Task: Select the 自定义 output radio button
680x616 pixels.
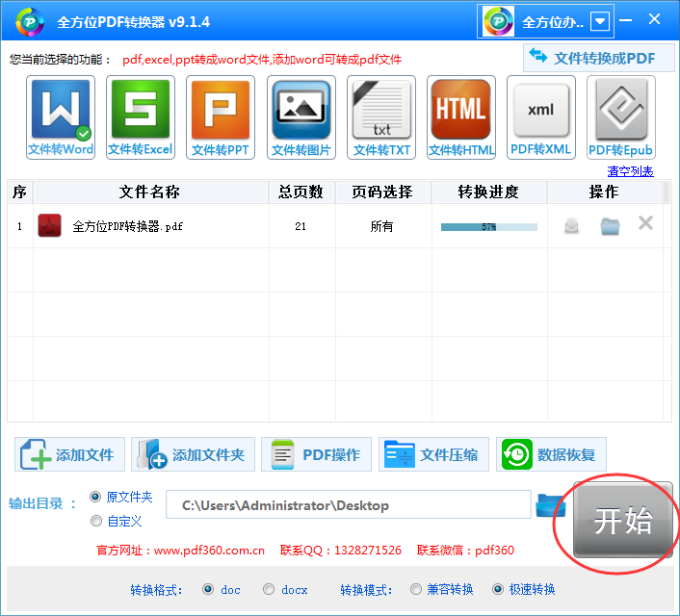Action: tap(96, 521)
